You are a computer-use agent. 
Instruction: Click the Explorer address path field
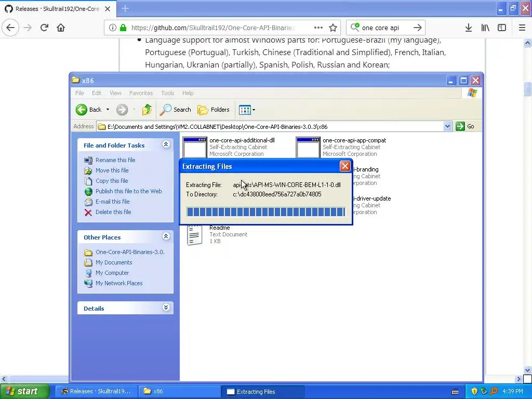click(270, 127)
